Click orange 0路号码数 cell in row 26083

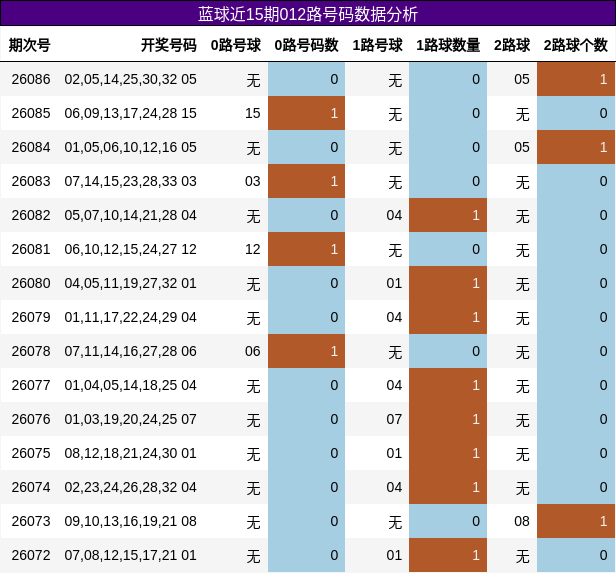[306, 181]
